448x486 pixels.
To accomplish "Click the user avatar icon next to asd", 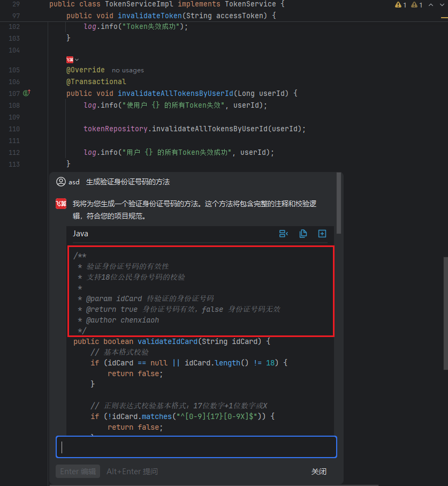I will (61, 182).
